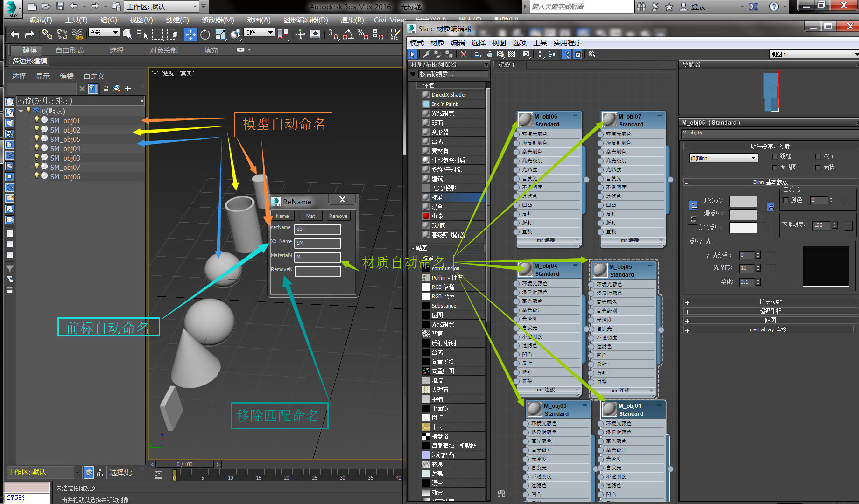Click Layout Children icon in Slate toolbar
This screenshot has width=859, height=504.
pos(552,54)
